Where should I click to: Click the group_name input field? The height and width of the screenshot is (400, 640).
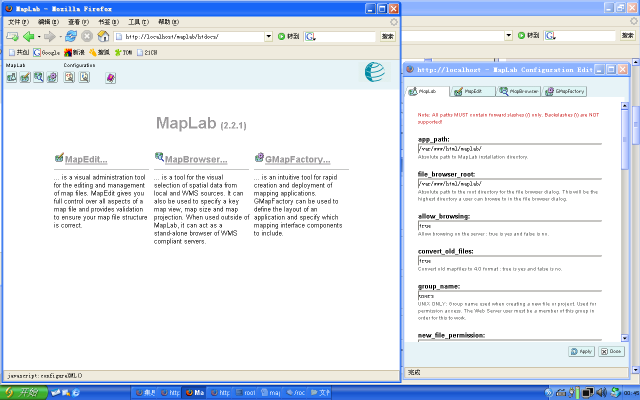pyautogui.click(x=509, y=296)
